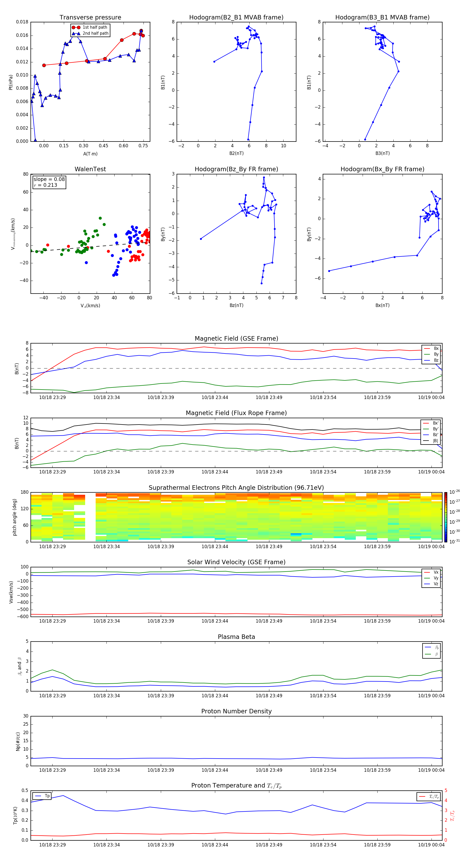Click '10/18 23:29' tick under Plasma Beta plot
Image resolution: width=473 pixels, height=868 pixels.
tap(52, 696)
